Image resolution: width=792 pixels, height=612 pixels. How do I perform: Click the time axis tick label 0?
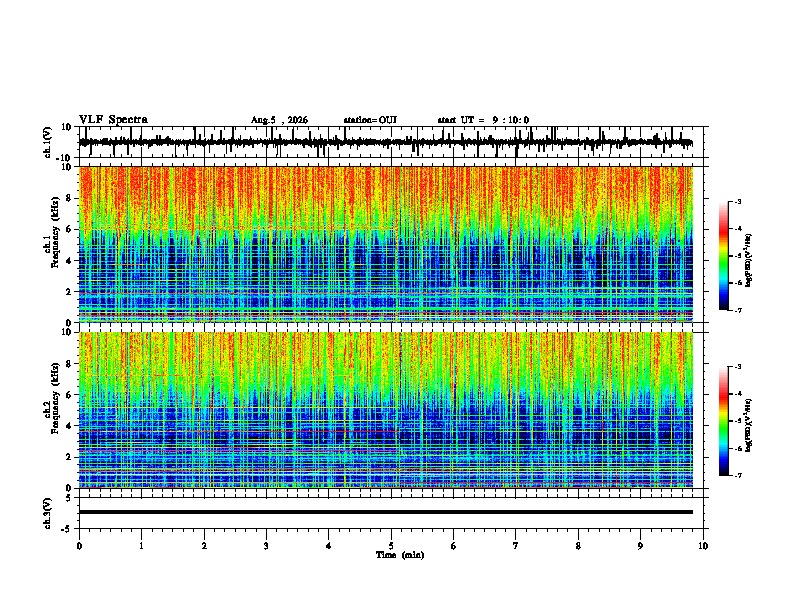tap(79, 546)
